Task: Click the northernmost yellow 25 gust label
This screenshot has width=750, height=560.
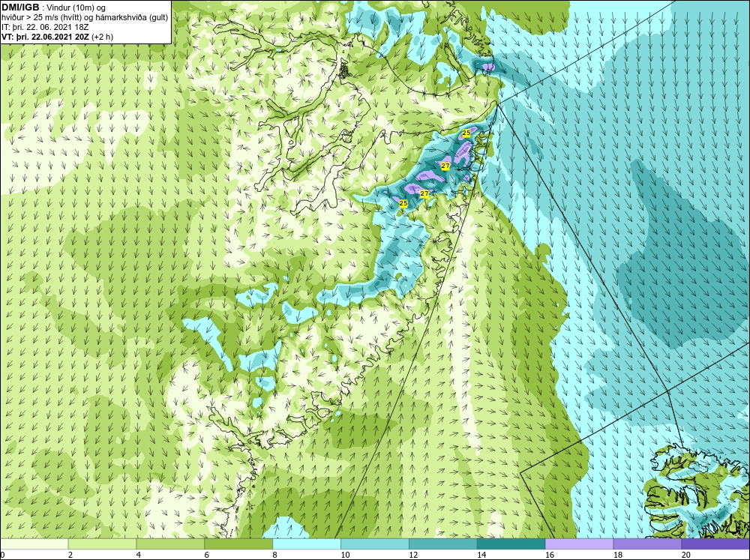Action: (466, 133)
